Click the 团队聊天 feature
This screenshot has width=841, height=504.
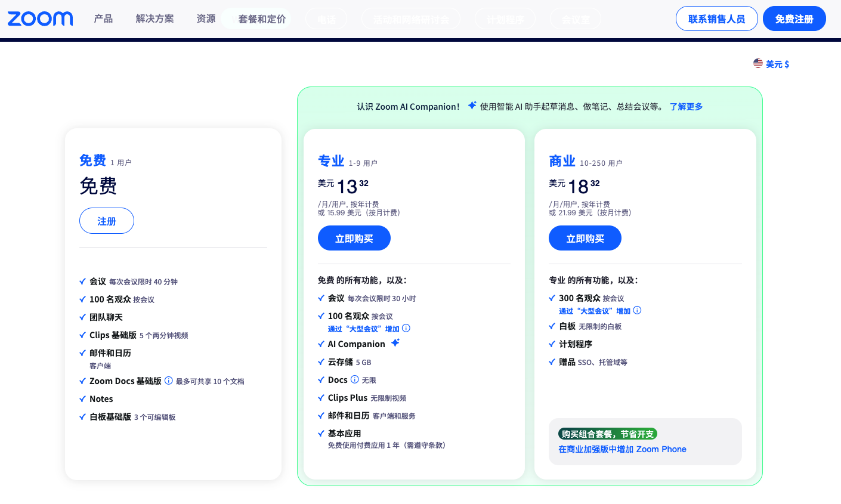tap(106, 317)
